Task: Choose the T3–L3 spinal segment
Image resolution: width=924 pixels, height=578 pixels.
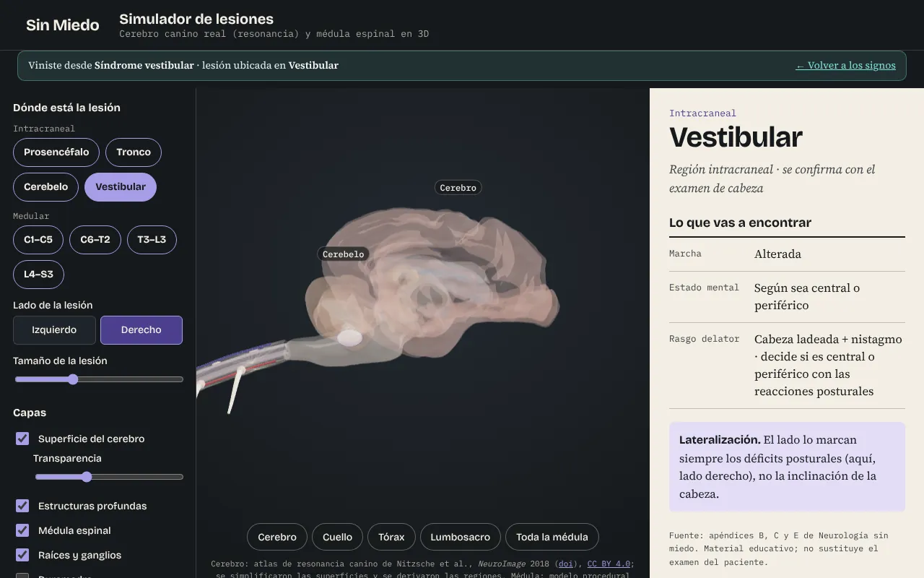Action: pyautogui.click(x=152, y=240)
